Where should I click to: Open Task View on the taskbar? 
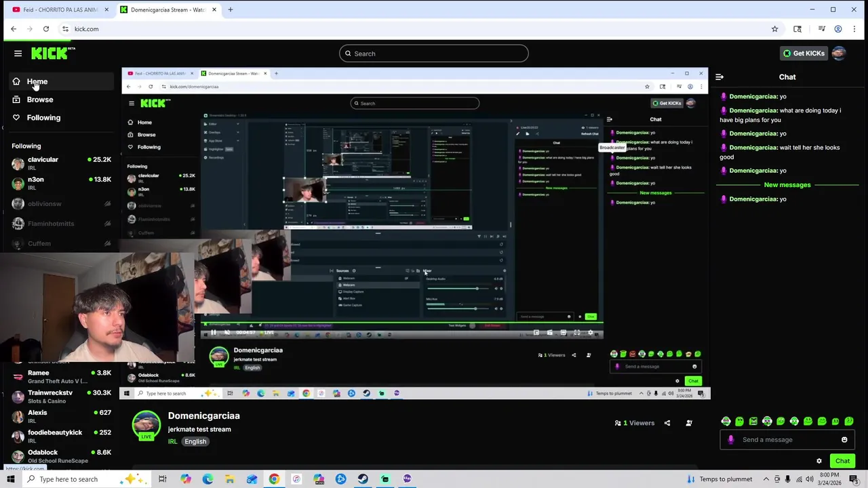click(x=163, y=479)
